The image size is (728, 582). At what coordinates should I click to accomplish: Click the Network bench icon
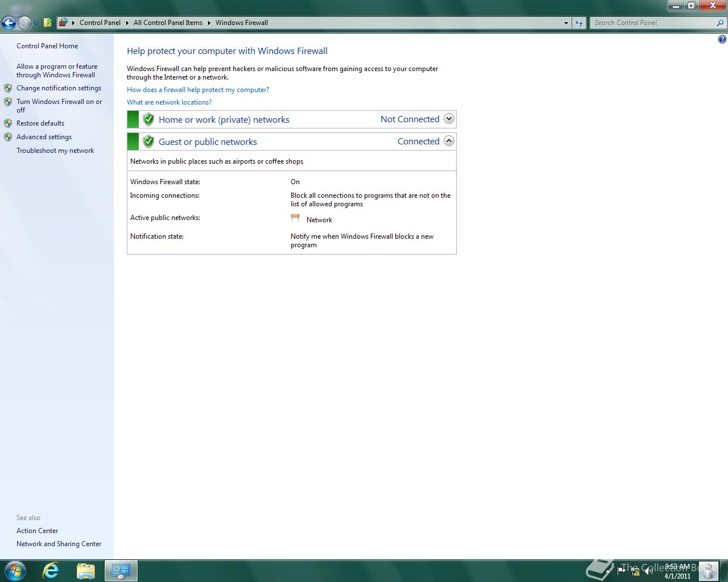[295, 218]
